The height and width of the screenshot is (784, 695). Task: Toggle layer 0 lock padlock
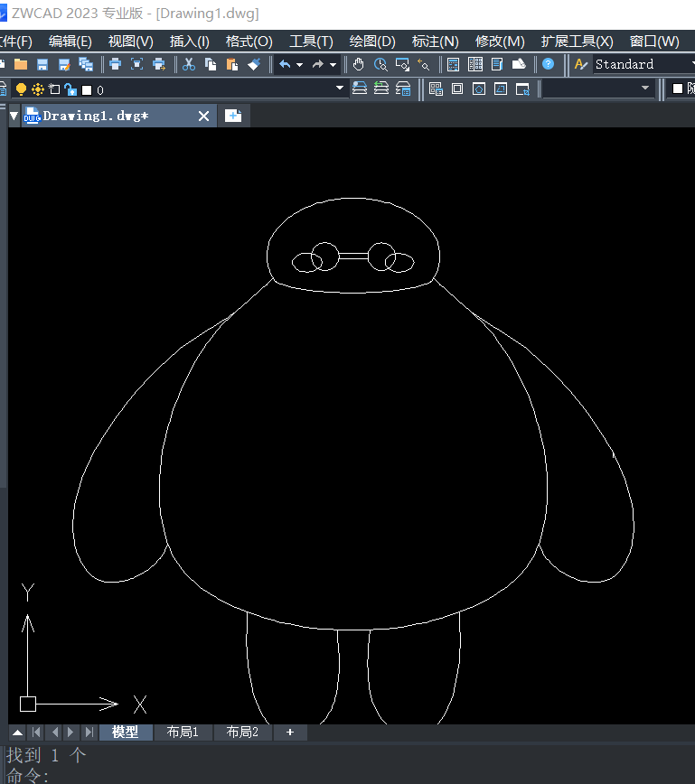click(70, 89)
